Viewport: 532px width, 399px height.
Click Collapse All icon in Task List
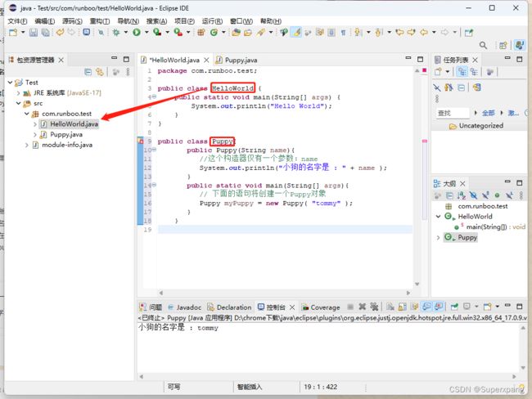462,87
